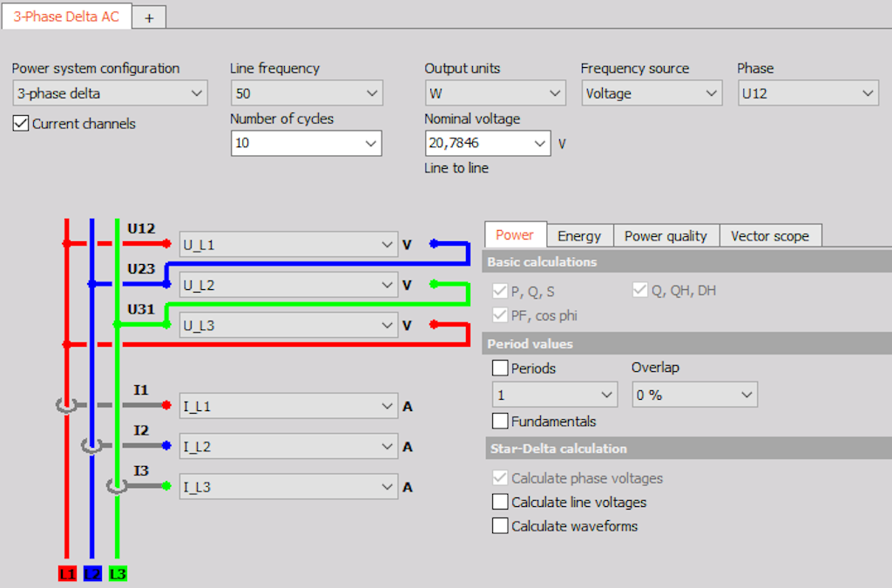The image size is (892, 588).
Task: Open Number of cycles dropdown
Action: (x=306, y=144)
